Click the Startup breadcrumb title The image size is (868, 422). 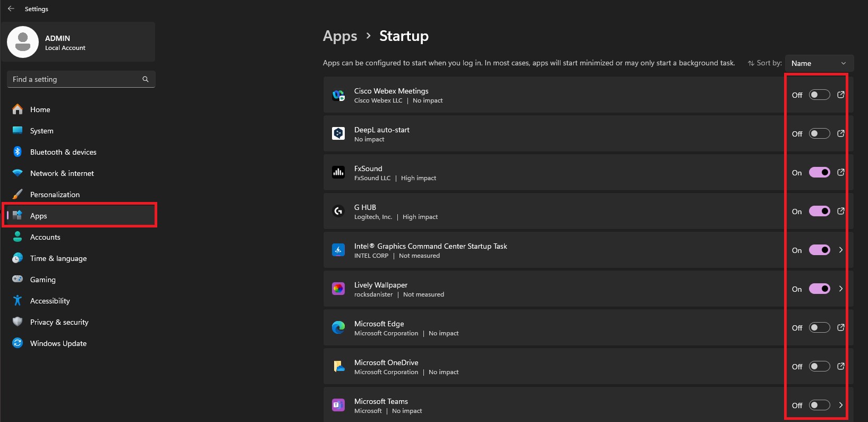404,36
